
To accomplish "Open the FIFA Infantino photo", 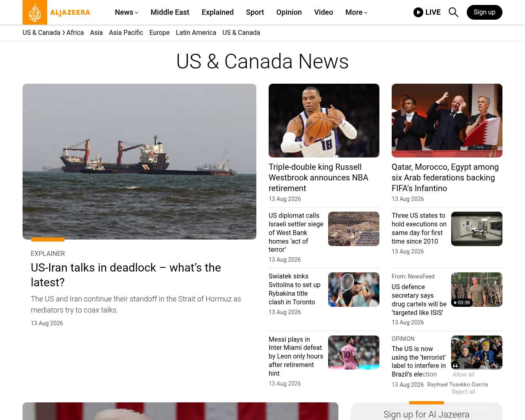I will click(447, 121).
